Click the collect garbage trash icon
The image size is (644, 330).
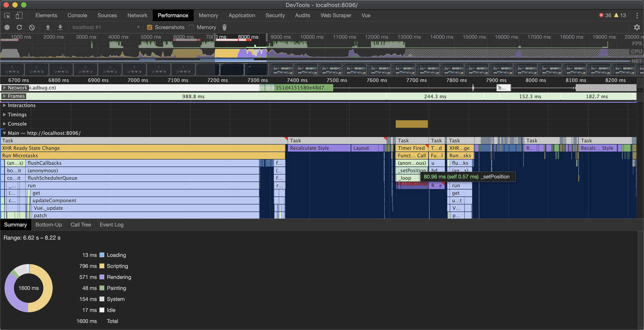[x=224, y=27]
